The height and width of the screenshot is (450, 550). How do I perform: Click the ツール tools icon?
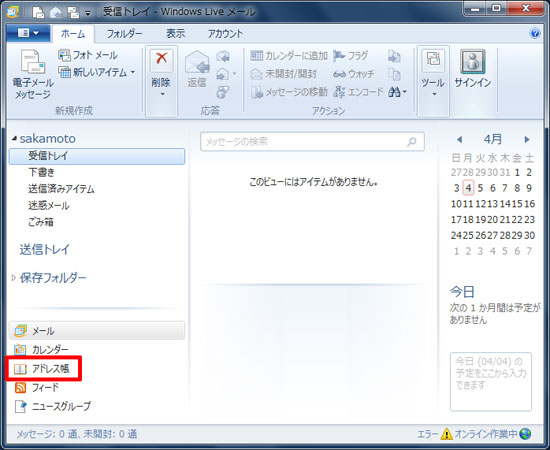[433, 60]
